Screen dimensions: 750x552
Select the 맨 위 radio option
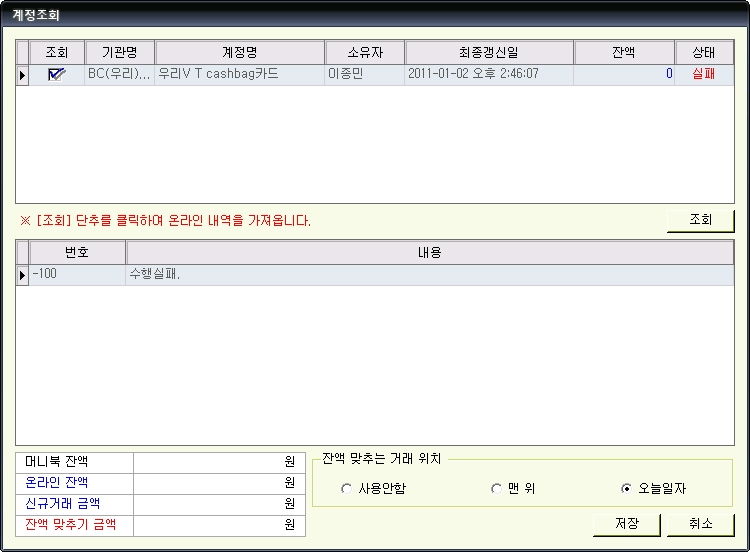(496, 489)
